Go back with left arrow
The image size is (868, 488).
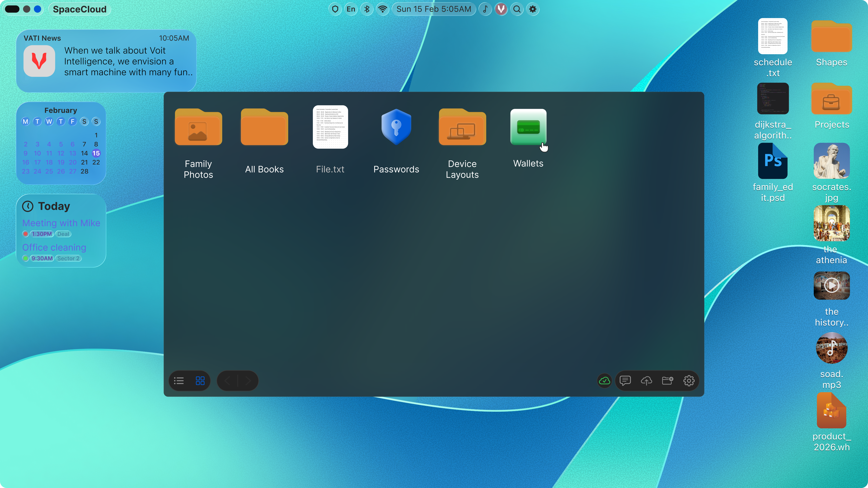click(228, 381)
